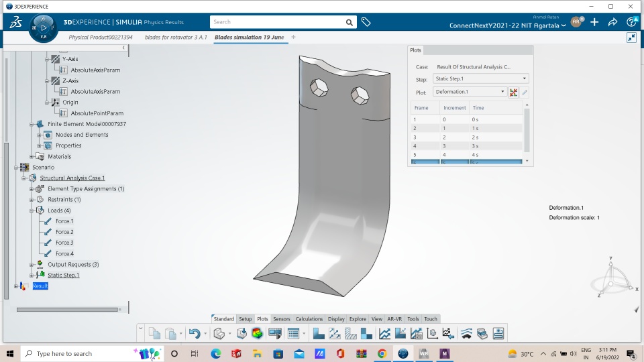This screenshot has width=644, height=362.
Task: Select Force.3 in the tree
Action: tap(64, 243)
